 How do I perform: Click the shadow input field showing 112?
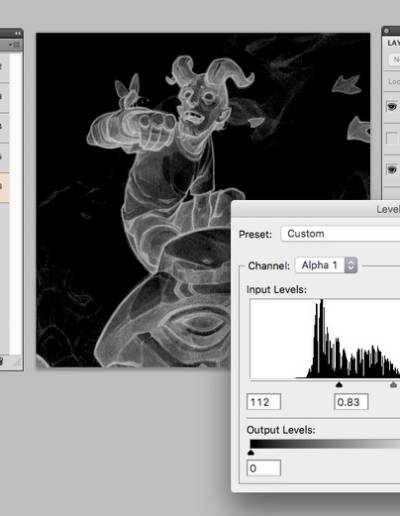(264, 402)
